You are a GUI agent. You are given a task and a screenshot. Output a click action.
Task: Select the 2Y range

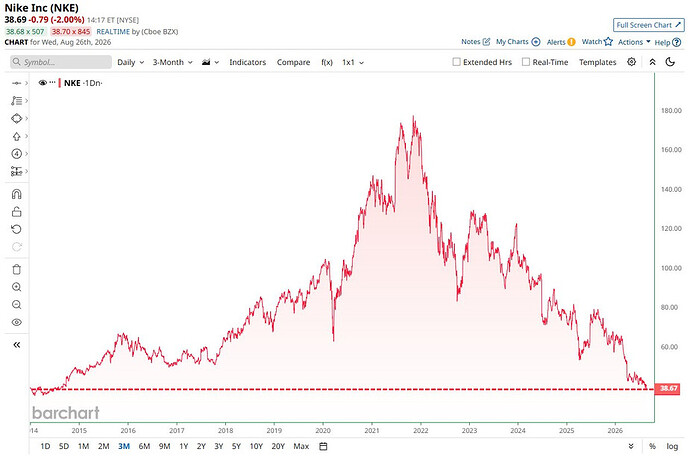(201, 446)
